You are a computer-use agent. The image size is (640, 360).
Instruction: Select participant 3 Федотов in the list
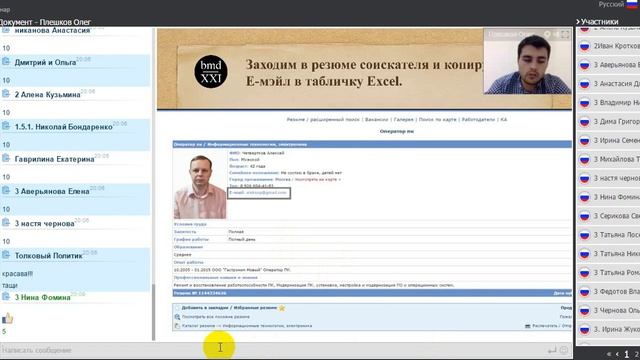[x=608, y=291]
